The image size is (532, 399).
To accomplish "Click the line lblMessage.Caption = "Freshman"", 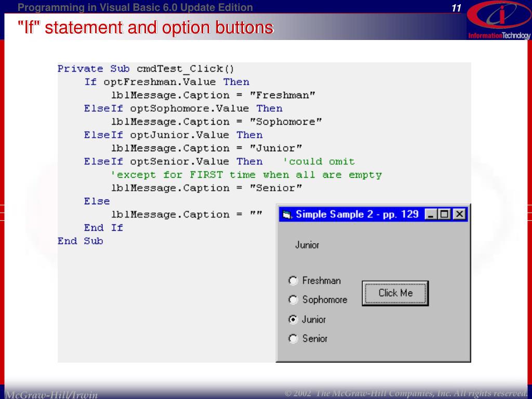I will 213,96.
